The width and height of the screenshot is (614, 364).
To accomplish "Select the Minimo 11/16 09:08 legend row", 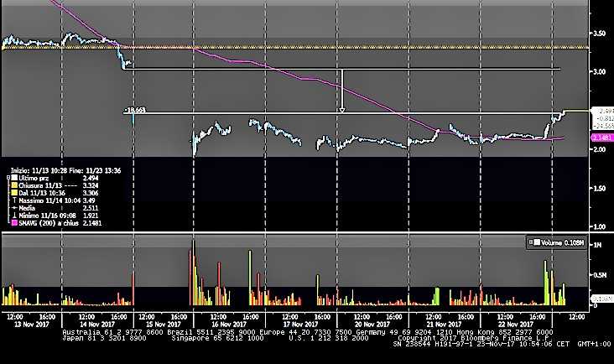I will (55, 216).
